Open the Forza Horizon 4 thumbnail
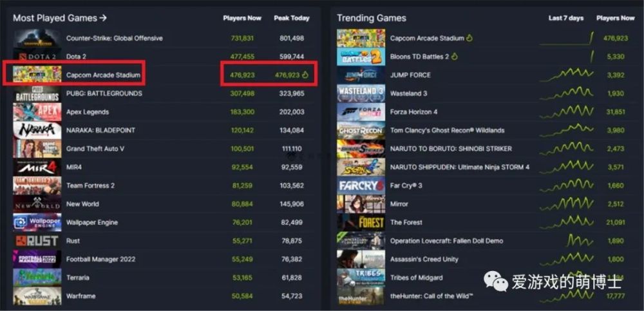Screen dimensions: 644x311 [x=361, y=112]
